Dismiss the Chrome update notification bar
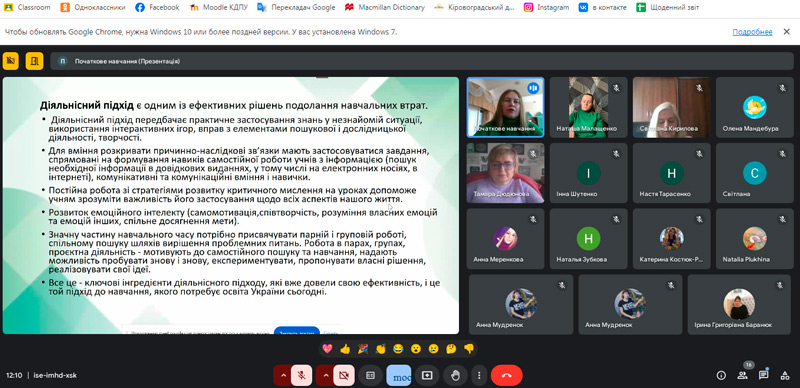800x388 pixels. click(786, 32)
